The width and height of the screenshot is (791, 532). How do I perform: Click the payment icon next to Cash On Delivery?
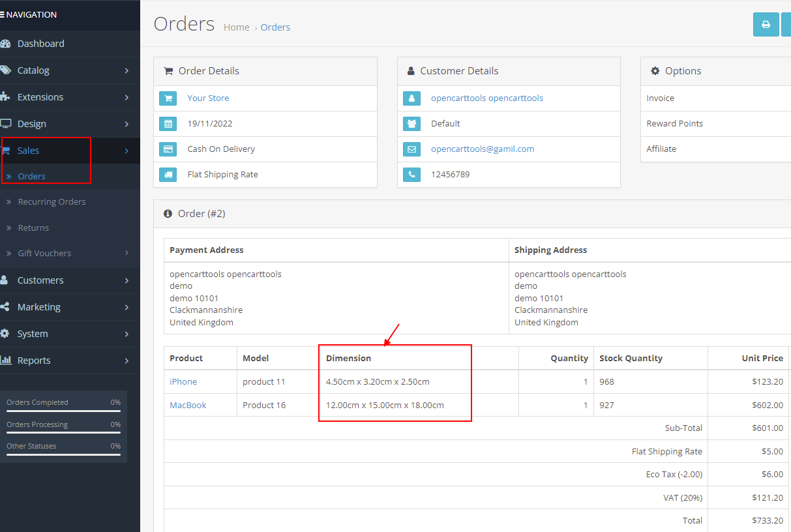[168, 149]
